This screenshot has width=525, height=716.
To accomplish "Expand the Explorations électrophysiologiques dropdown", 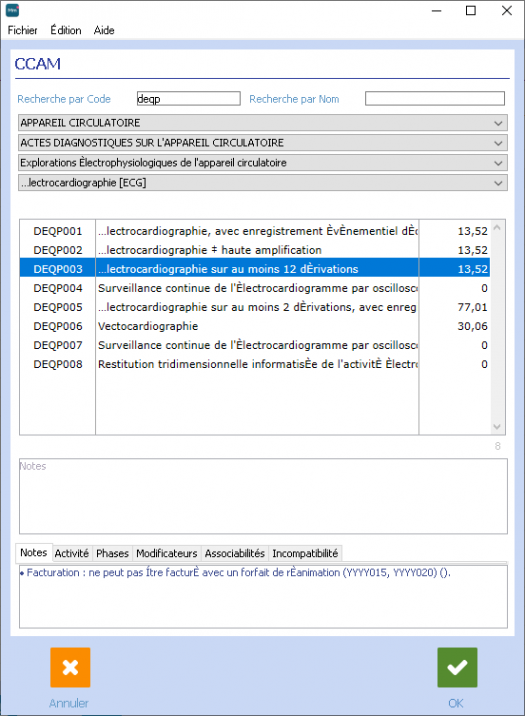I will [262, 163].
